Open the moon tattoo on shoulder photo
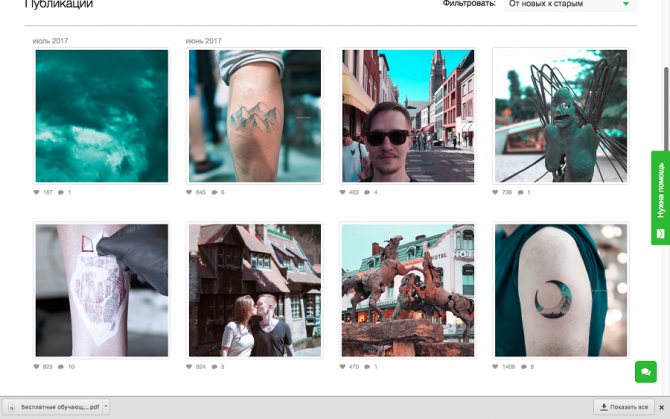The width and height of the screenshot is (670, 419). [561, 291]
